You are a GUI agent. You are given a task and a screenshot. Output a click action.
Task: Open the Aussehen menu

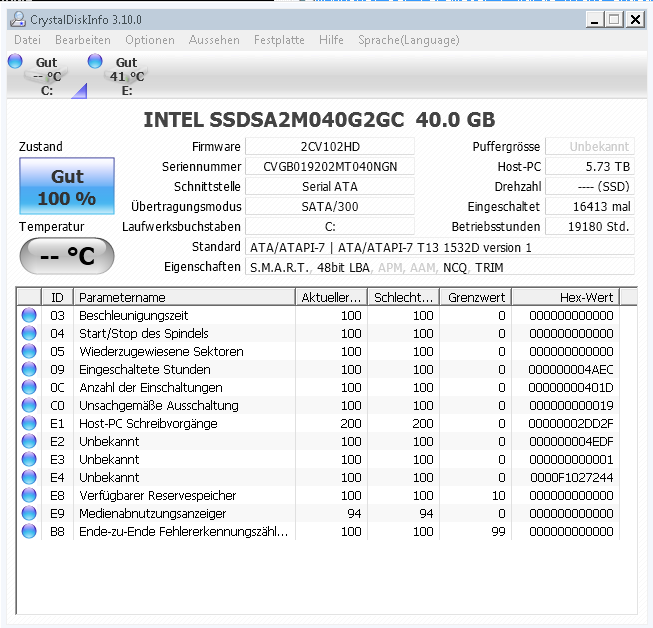[214, 40]
